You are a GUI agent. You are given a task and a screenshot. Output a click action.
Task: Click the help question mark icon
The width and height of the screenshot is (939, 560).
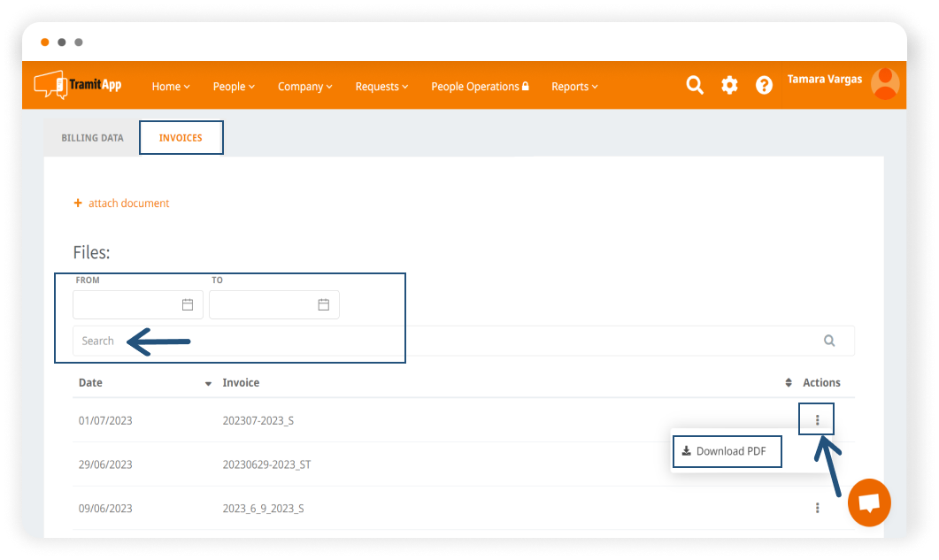764,85
